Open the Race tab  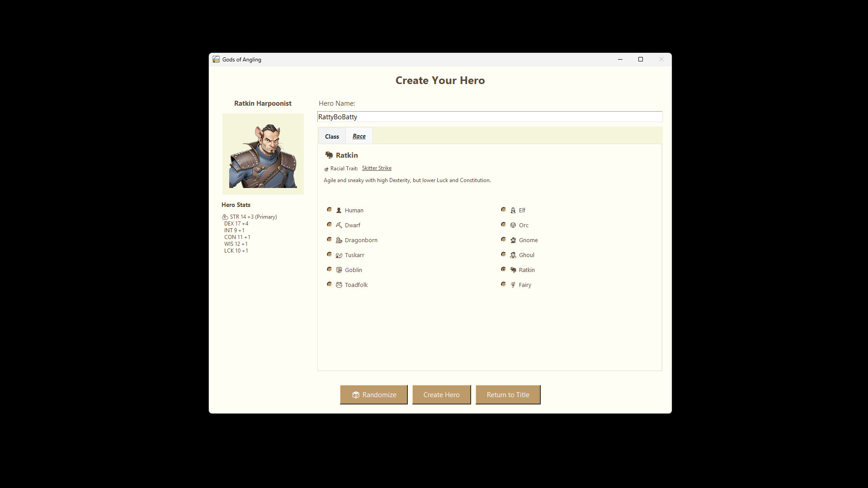[x=359, y=136]
